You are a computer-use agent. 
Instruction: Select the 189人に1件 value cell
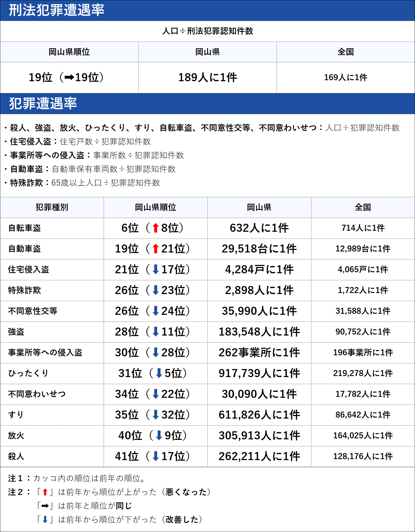click(x=207, y=77)
